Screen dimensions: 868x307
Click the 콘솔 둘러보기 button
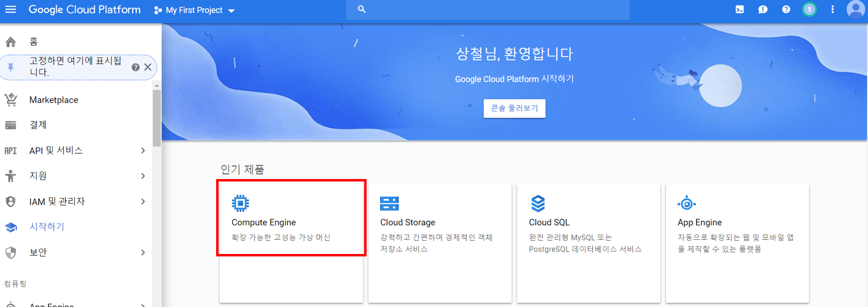point(515,108)
